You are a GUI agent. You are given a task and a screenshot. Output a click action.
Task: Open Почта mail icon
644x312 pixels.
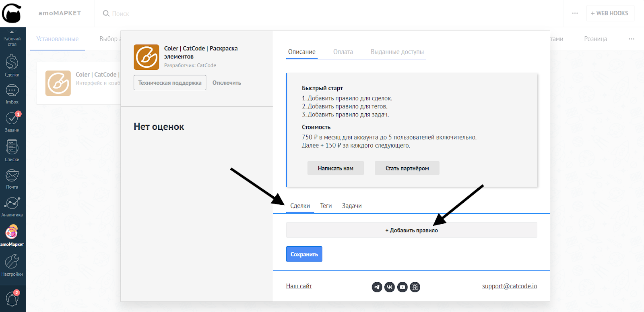pyautogui.click(x=12, y=178)
